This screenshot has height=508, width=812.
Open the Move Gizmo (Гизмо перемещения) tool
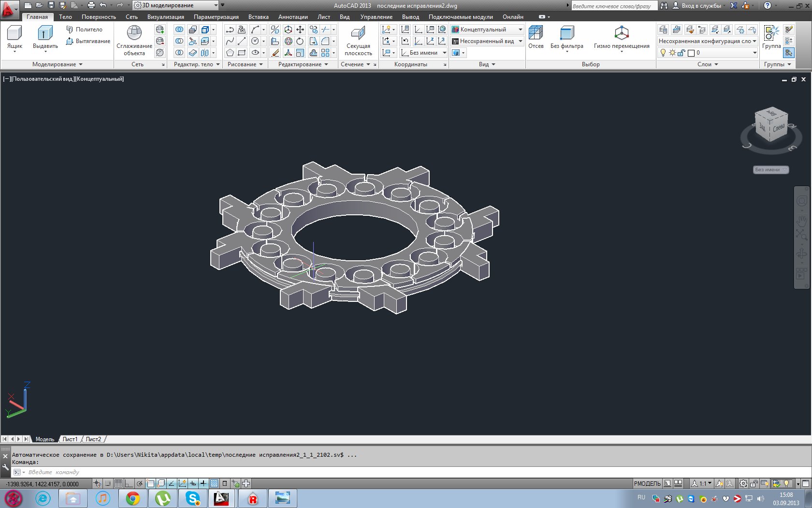[x=621, y=34]
